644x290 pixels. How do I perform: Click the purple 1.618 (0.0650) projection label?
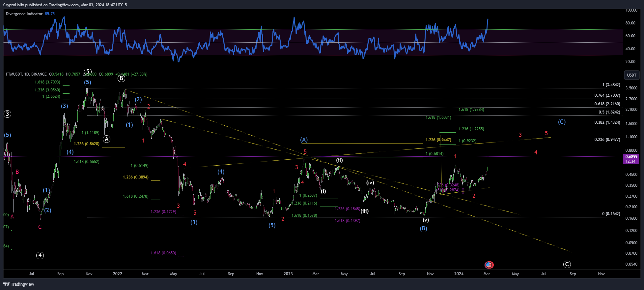pyautogui.click(x=163, y=253)
